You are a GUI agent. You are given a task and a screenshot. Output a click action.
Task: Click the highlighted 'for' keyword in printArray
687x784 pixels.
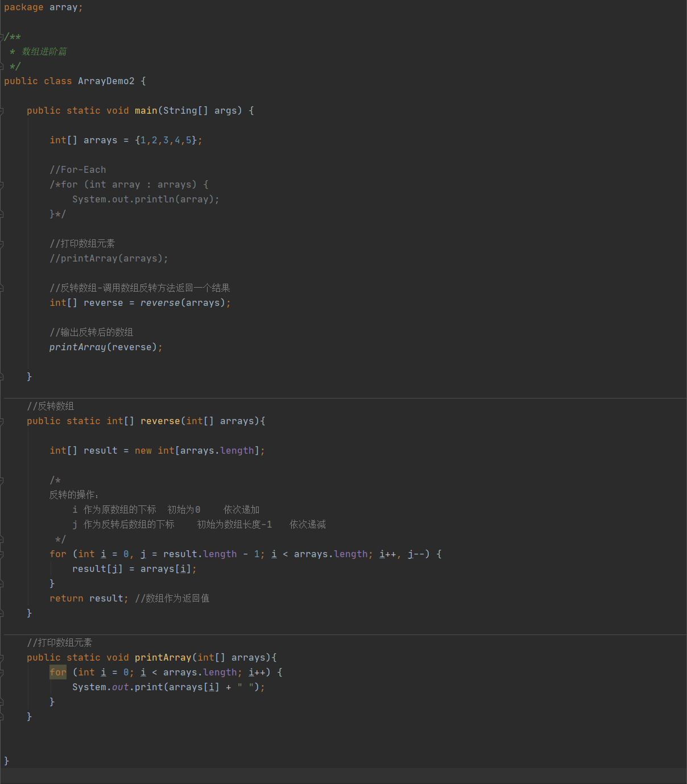pos(58,673)
